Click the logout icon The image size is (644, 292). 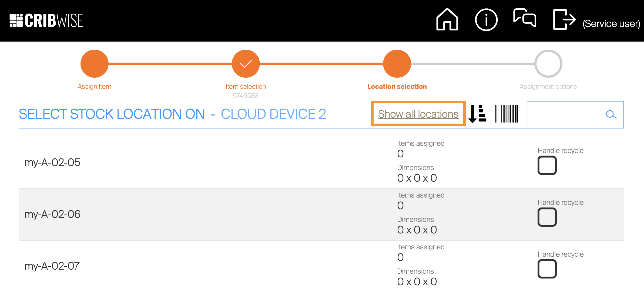[564, 19]
